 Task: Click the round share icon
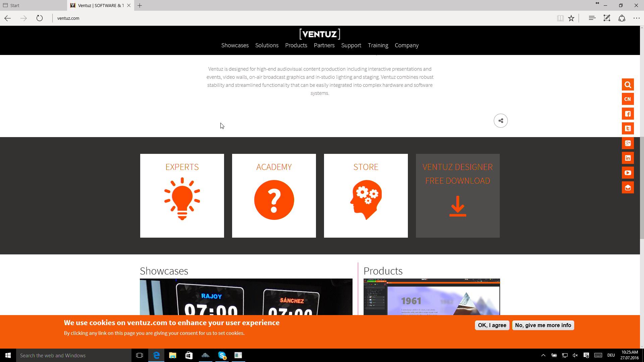tap(500, 121)
